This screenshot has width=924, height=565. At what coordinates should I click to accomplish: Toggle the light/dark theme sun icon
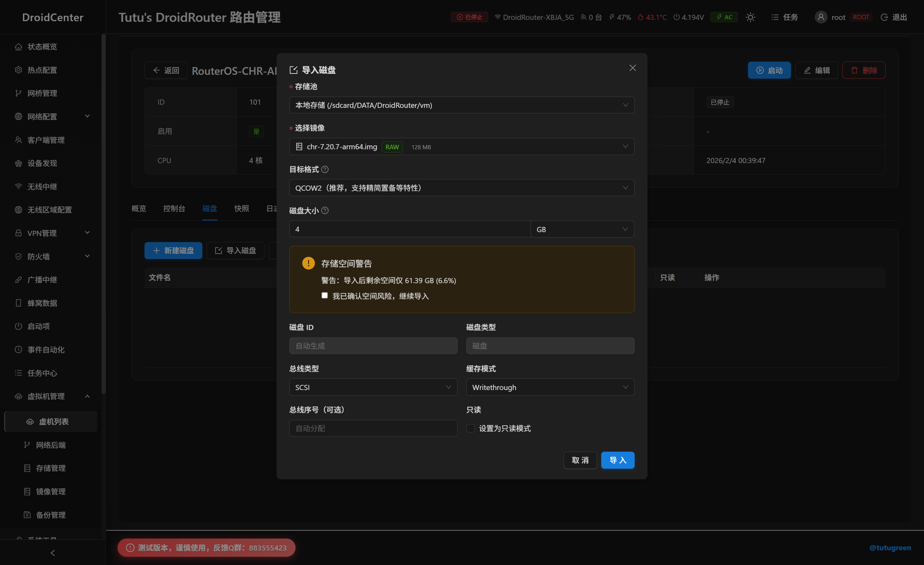[x=750, y=17]
